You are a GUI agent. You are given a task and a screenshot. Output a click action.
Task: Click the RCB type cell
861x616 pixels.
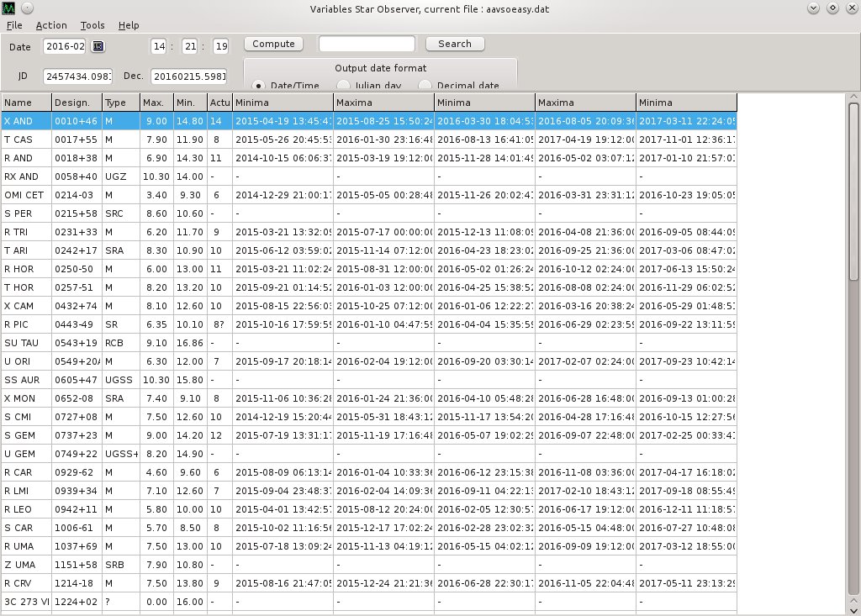coord(121,343)
